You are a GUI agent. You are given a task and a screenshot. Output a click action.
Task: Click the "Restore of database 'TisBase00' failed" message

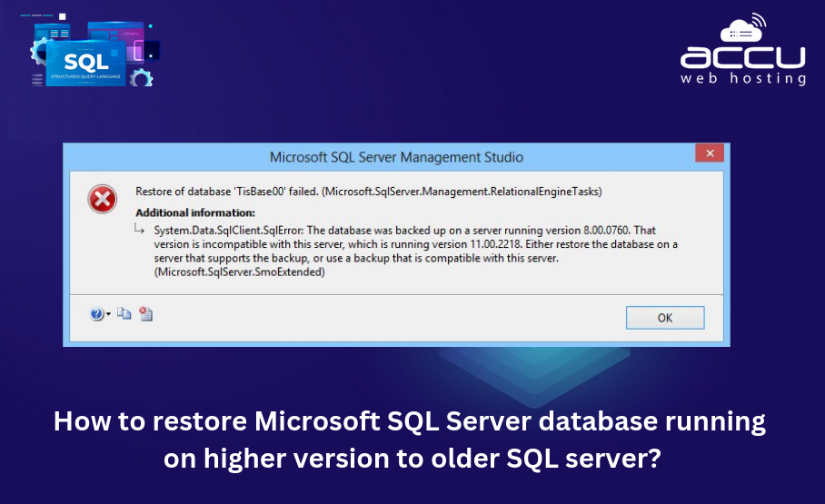coord(368,192)
